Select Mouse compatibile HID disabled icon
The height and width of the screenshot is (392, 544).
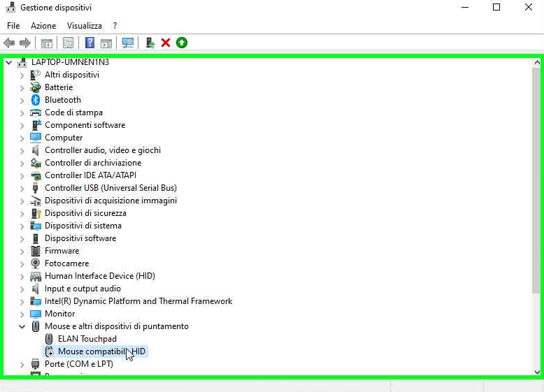click(x=49, y=351)
